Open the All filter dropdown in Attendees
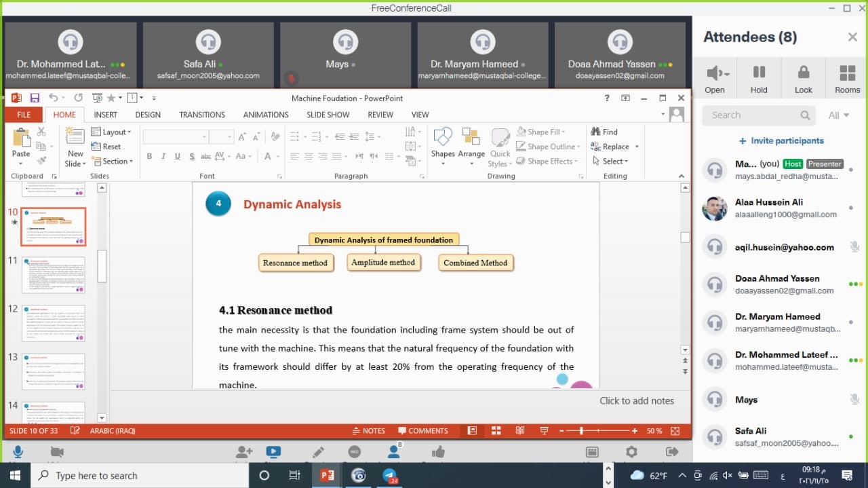Viewport: 868px width, 488px height. click(x=839, y=115)
